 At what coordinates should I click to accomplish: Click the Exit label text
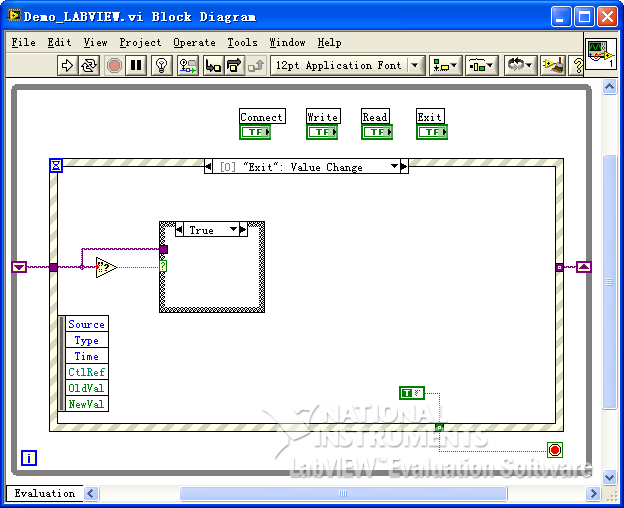(430, 117)
